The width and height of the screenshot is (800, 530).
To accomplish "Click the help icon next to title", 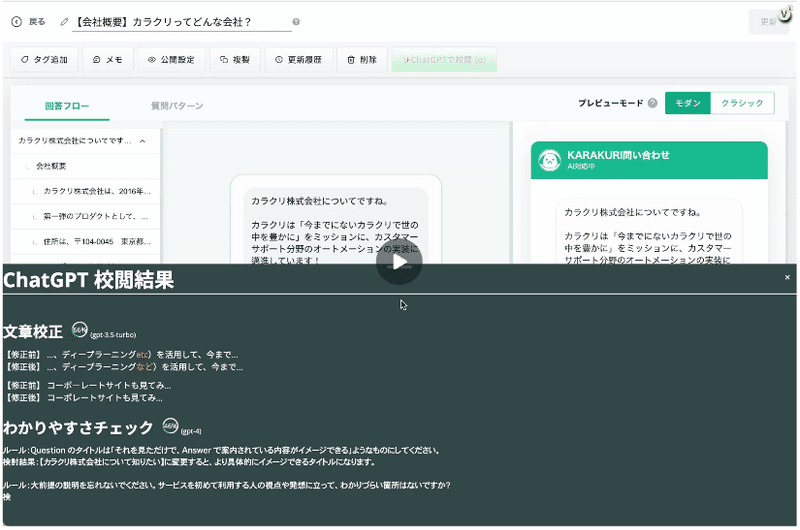I will [296, 22].
